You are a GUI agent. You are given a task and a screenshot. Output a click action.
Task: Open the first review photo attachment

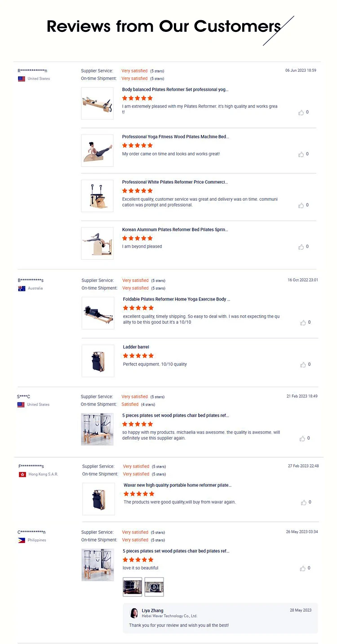[133, 587]
